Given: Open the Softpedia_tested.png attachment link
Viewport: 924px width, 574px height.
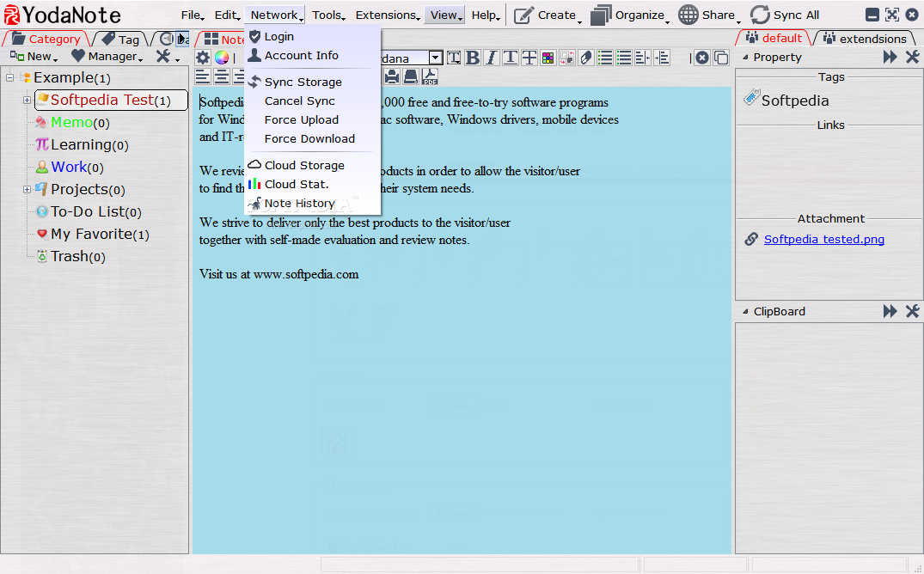Looking at the screenshot, I should tap(823, 239).
